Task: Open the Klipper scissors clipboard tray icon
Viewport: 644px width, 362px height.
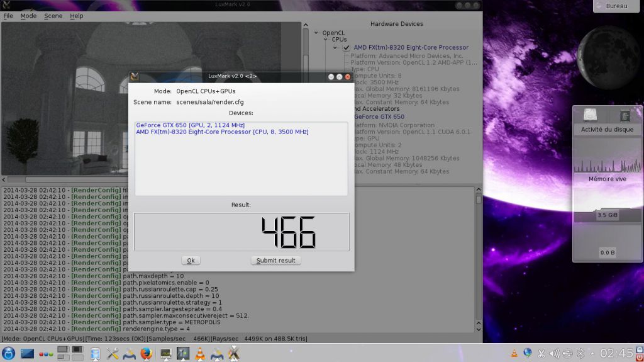Action: tap(541, 353)
